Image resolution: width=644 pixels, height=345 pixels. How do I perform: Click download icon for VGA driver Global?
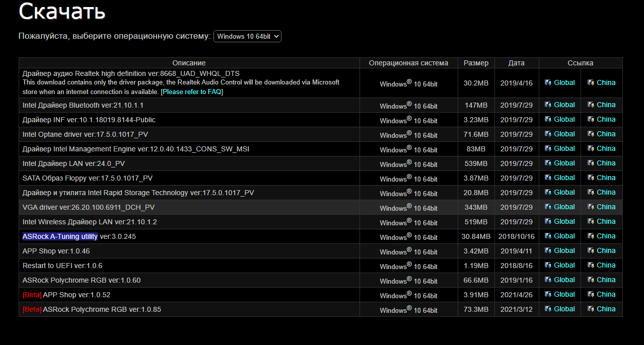click(x=548, y=207)
